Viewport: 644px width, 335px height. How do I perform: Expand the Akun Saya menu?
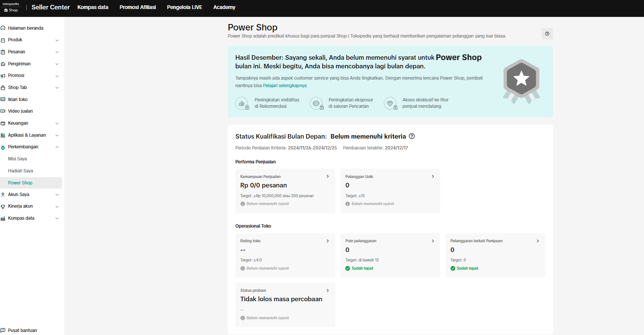(x=30, y=195)
